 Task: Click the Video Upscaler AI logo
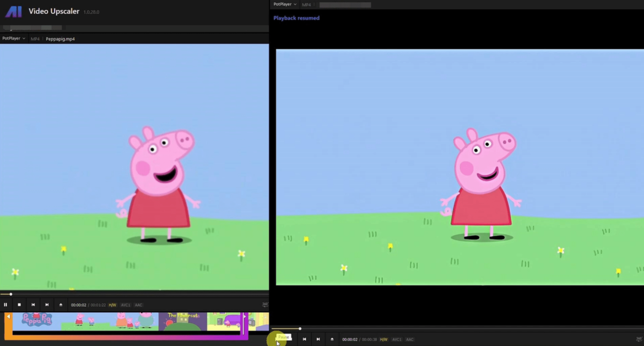click(13, 11)
